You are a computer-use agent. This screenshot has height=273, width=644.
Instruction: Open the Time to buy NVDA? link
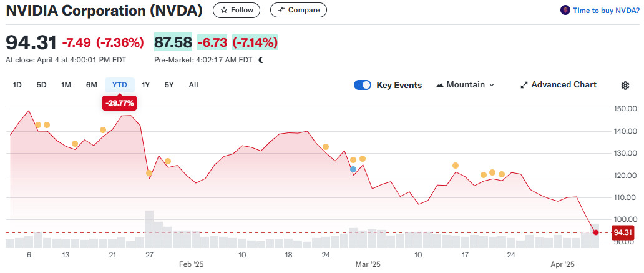(605, 10)
